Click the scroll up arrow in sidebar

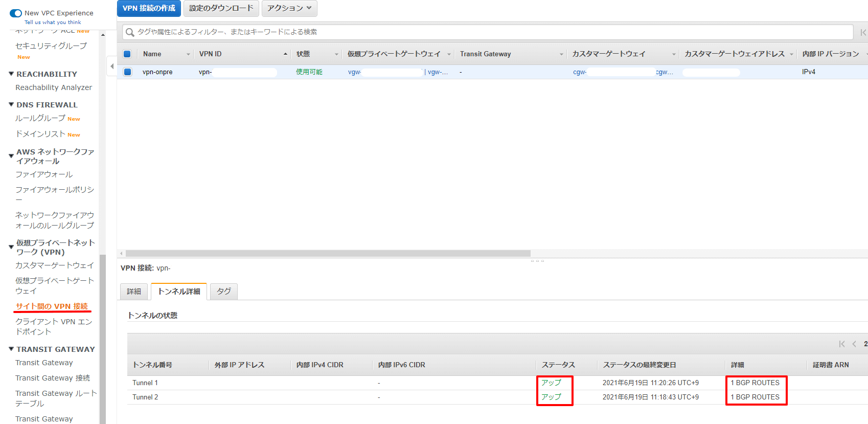click(x=103, y=35)
